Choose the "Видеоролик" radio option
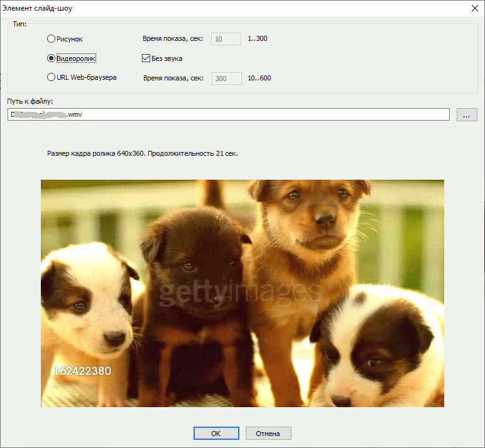 [x=52, y=58]
